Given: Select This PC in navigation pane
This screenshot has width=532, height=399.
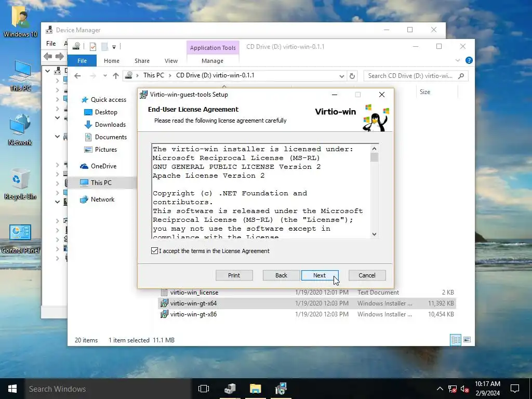Looking at the screenshot, I should click(x=96, y=182).
